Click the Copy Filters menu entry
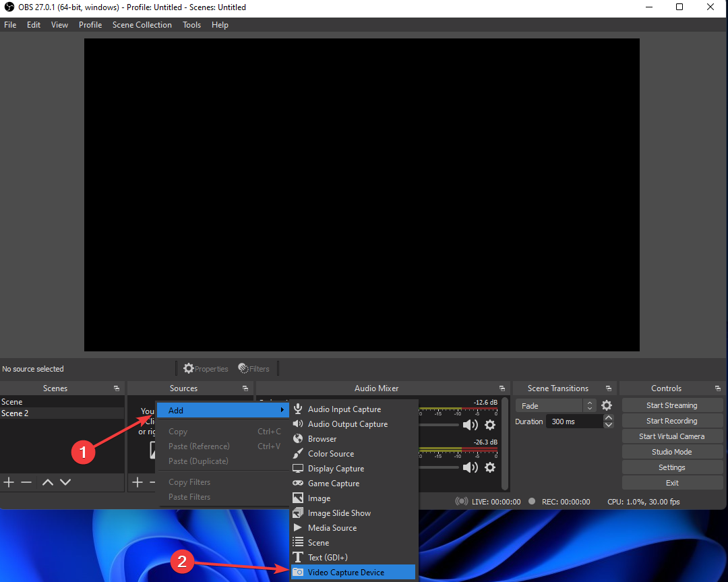Screen dimensions: 728x582 coord(223,482)
